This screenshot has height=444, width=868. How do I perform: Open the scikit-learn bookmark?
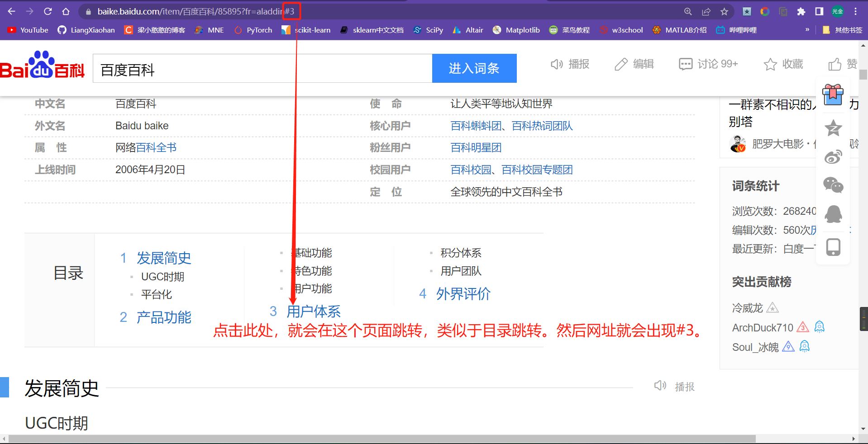[x=306, y=30]
